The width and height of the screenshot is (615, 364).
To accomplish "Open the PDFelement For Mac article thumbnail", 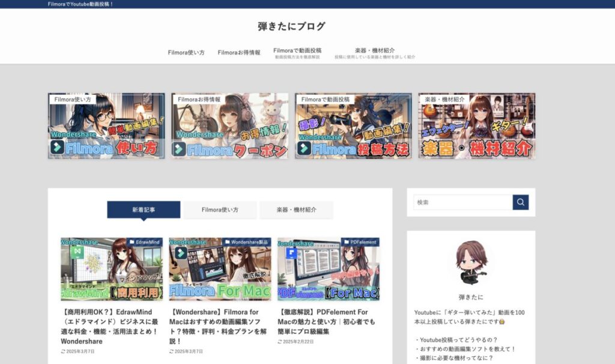I will click(x=329, y=269).
